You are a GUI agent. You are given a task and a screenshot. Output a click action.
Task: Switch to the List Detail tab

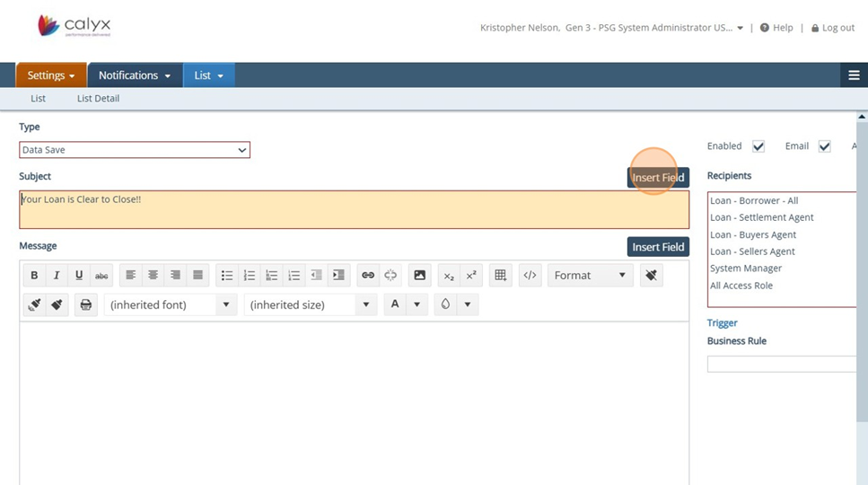(98, 99)
